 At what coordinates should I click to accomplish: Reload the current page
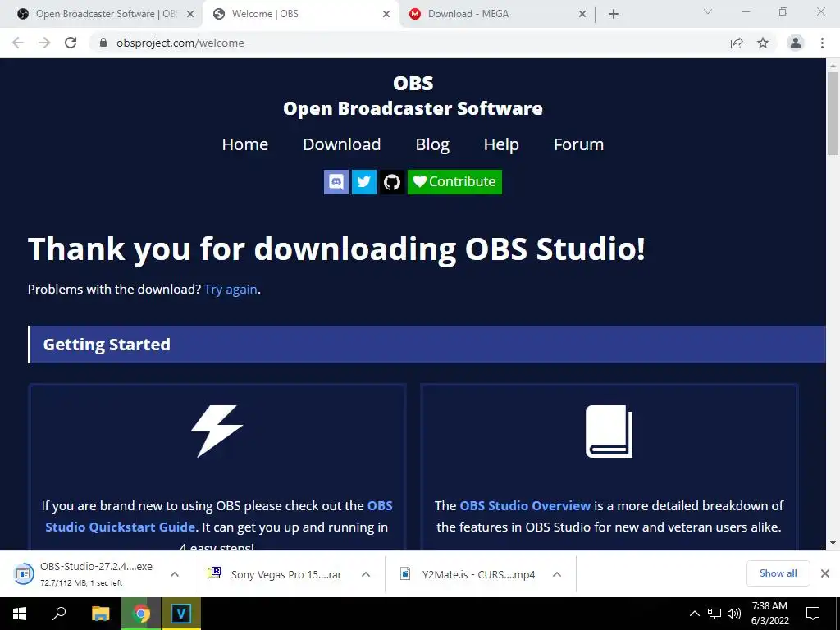pos(71,43)
